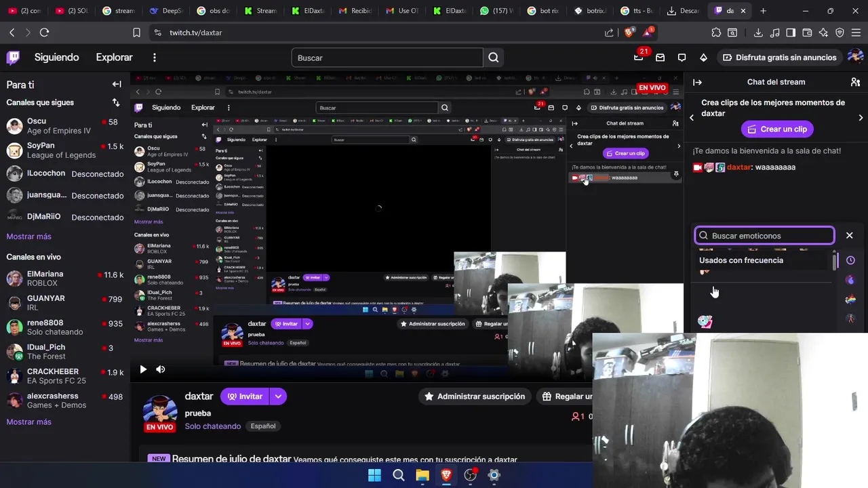Open the Windows Start menu
The width and height of the screenshot is (868, 488).
[x=374, y=476]
